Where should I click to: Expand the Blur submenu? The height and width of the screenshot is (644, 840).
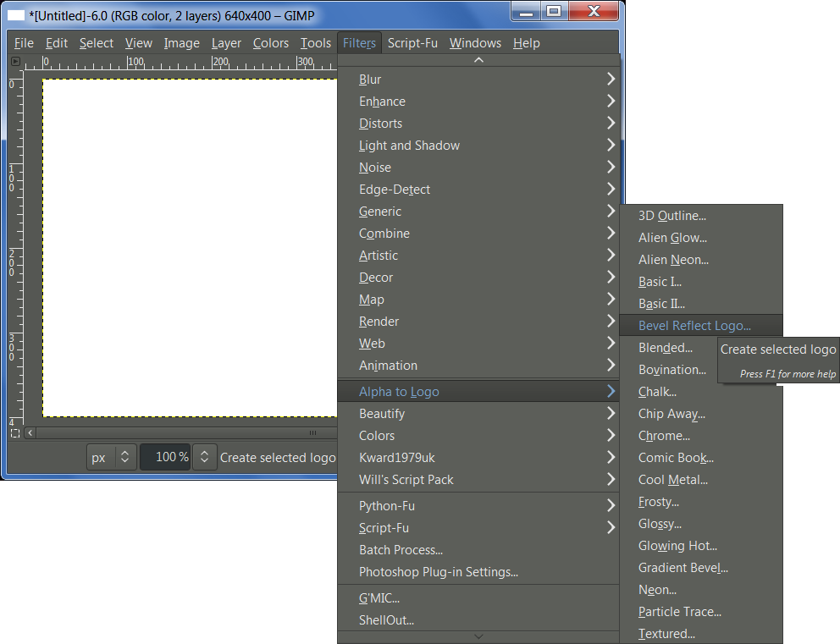(x=478, y=80)
